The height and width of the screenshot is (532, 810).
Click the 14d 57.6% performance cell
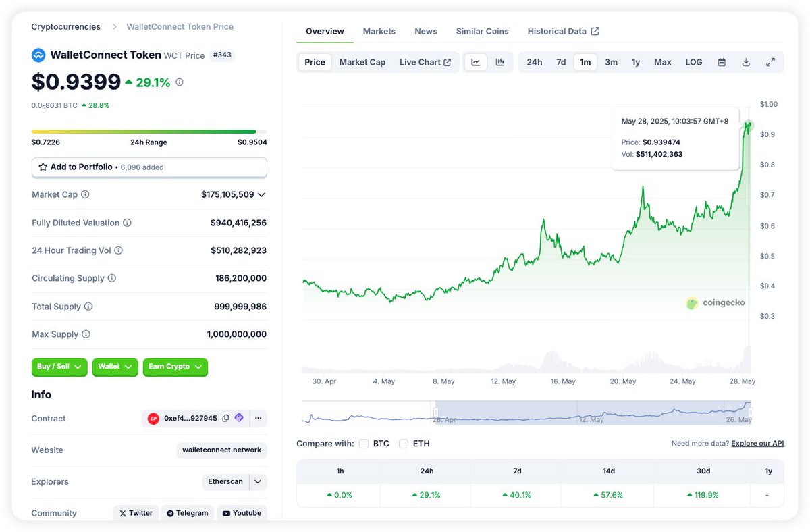click(x=607, y=495)
